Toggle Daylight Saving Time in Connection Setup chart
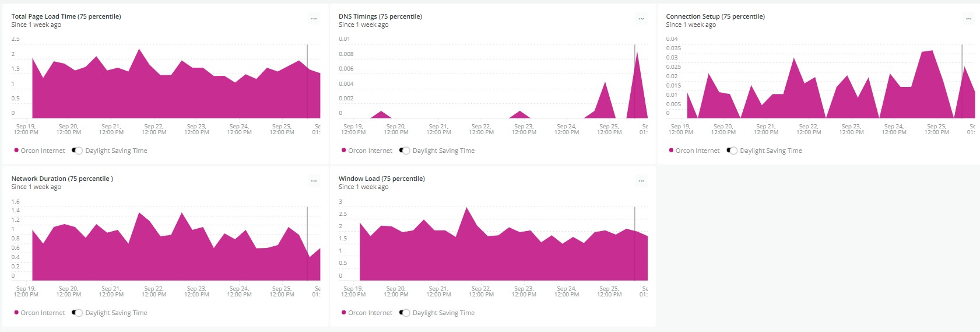This screenshot has width=980, height=332. (732, 151)
